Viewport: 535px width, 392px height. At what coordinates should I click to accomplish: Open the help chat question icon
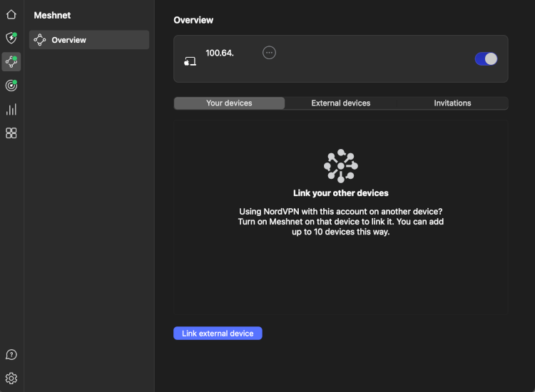[x=11, y=355]
